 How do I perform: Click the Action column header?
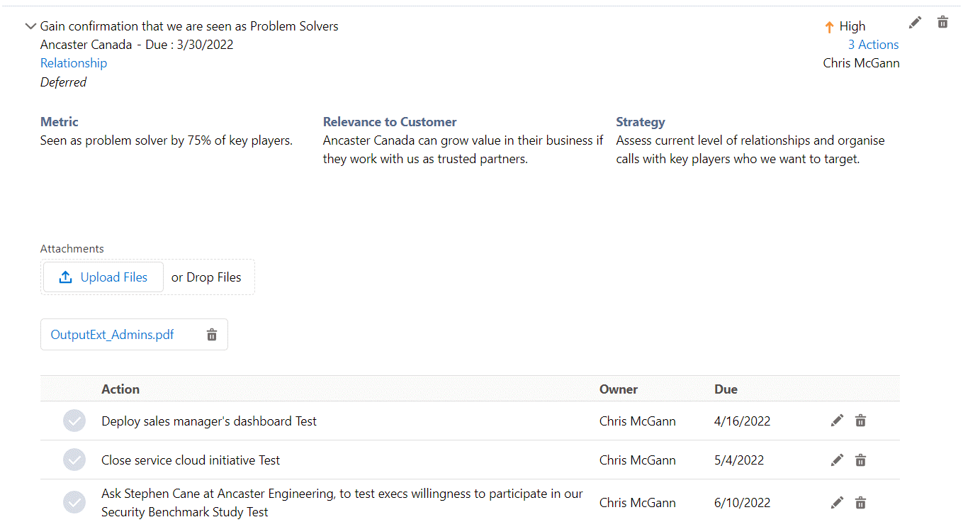(120, 389)
